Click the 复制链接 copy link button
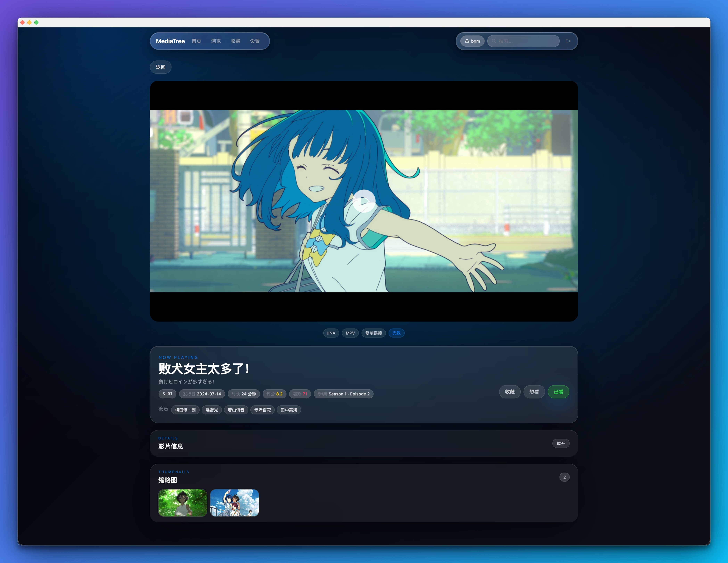The width and height of the screenshot is (728, 563). coord(373,333)
